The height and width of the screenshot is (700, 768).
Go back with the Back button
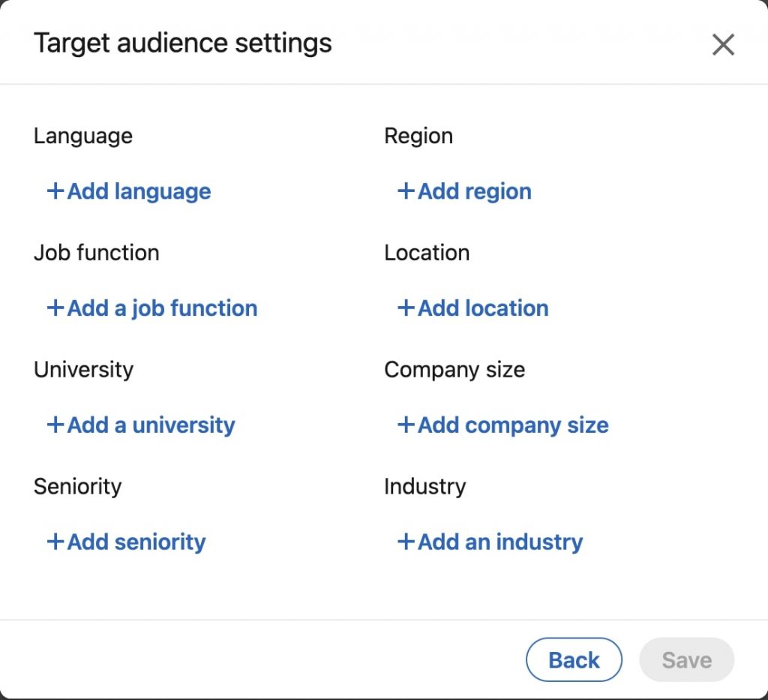(574, 659)
